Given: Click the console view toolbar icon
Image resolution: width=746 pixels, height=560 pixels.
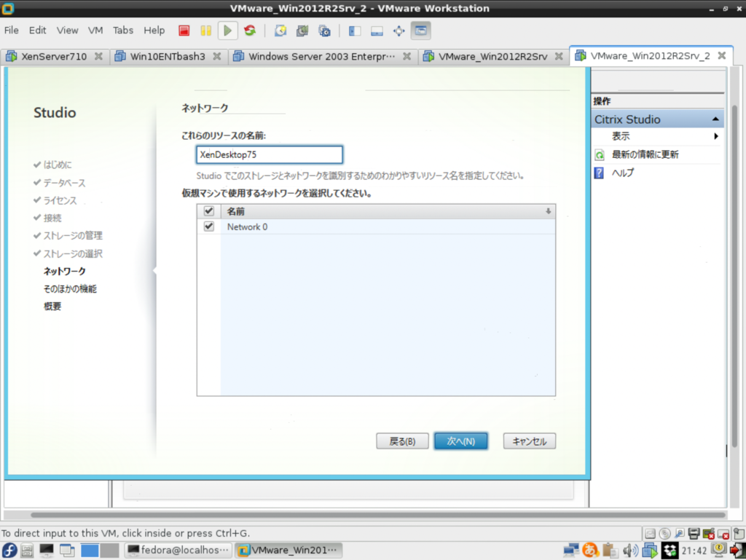Looking at the screenshot, I should click(x=420, y=31).
